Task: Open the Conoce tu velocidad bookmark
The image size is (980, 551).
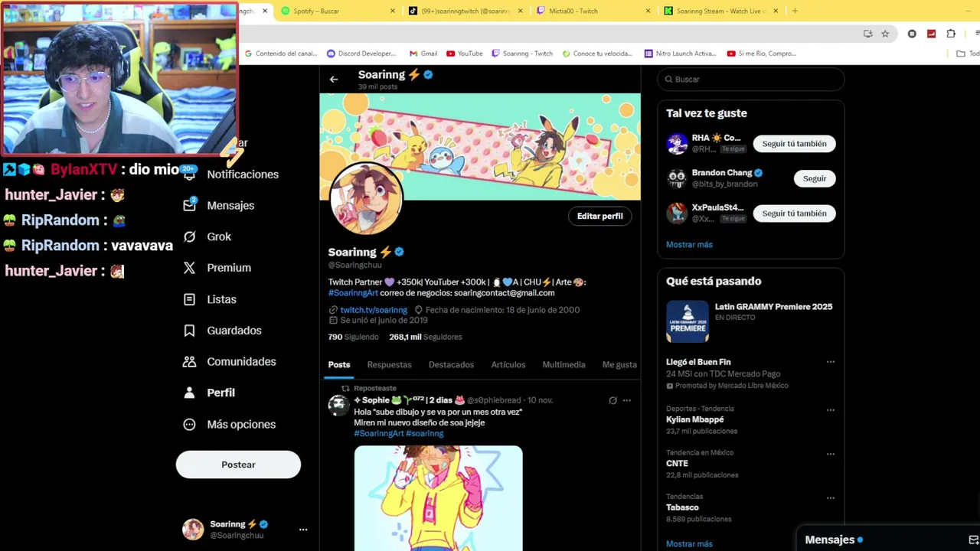Action: point(597,54)
